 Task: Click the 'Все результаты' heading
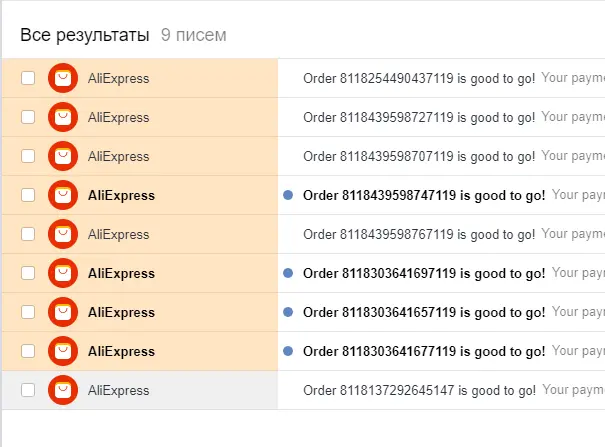pyautogui.click(x=84, y=35)
